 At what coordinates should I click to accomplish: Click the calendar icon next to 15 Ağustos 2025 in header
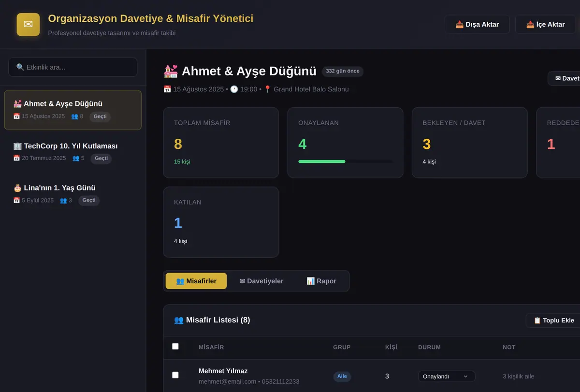(x=167, y=89)
